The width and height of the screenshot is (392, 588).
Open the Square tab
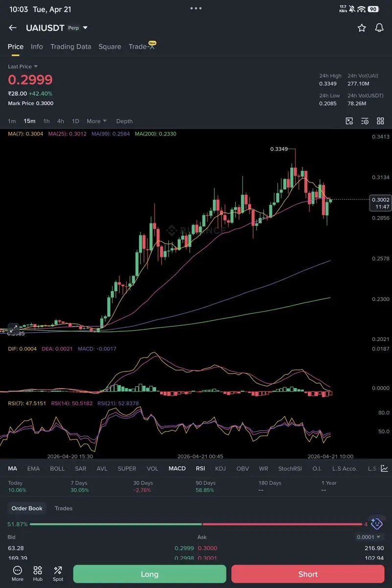coord(110,47)
